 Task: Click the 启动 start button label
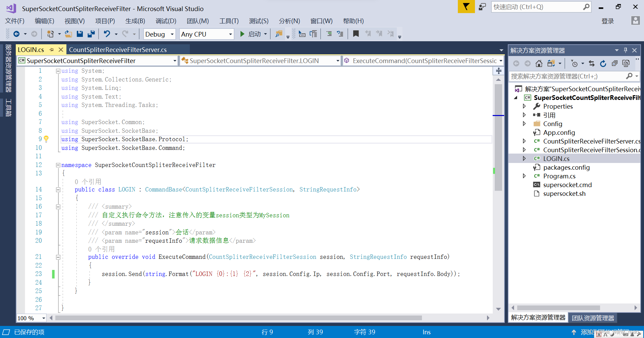[x=255, y=34]
